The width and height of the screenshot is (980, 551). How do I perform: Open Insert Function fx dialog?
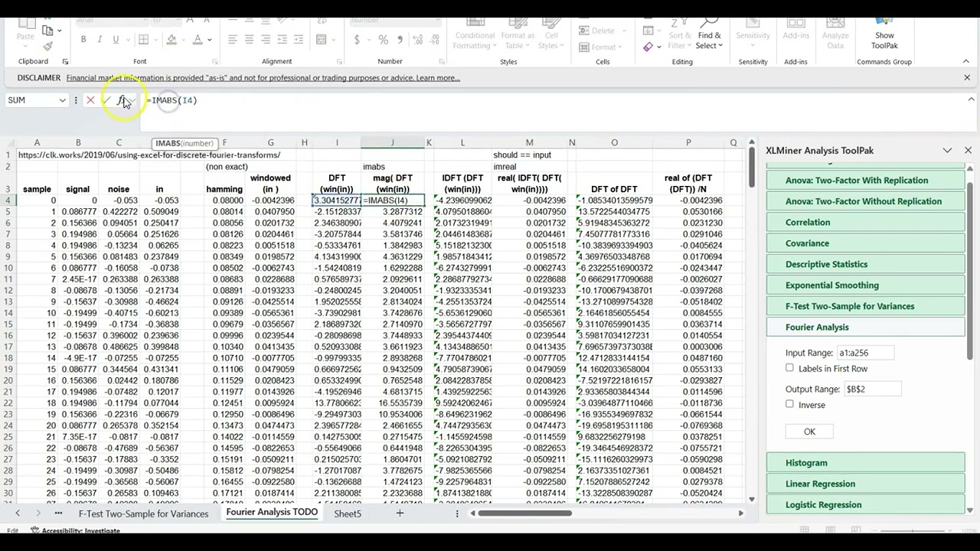[x=122, y=100]
